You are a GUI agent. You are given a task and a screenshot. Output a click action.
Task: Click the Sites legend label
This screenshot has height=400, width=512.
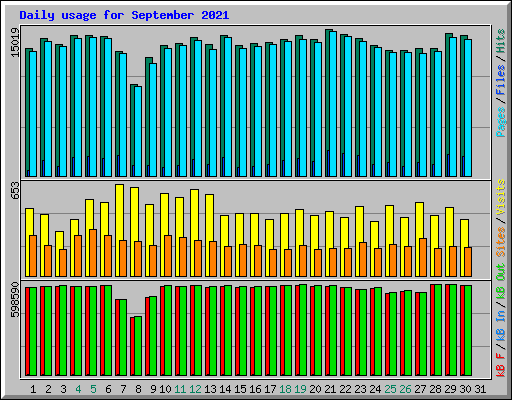click(x=501, y=242)
